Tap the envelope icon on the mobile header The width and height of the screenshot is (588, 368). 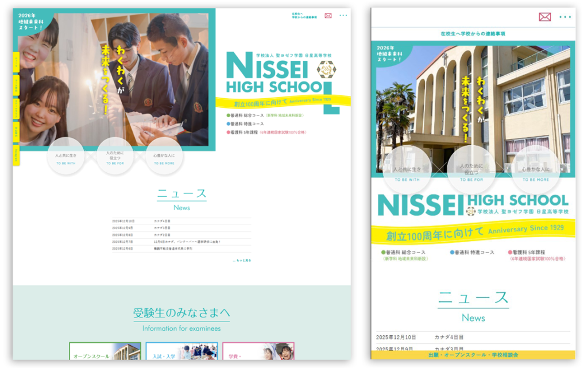point(544,17)
